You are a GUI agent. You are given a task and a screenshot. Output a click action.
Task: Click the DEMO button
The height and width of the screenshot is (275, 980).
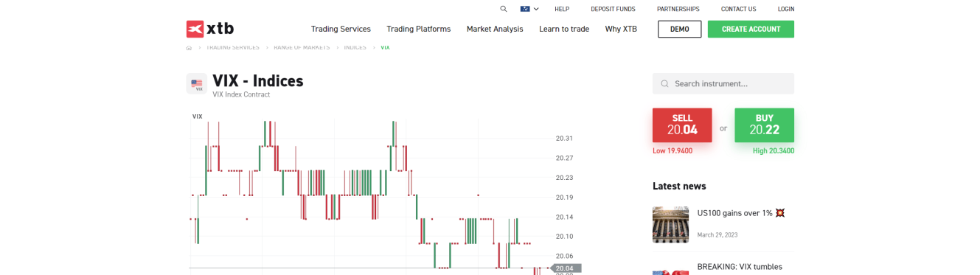click(680, 29)
